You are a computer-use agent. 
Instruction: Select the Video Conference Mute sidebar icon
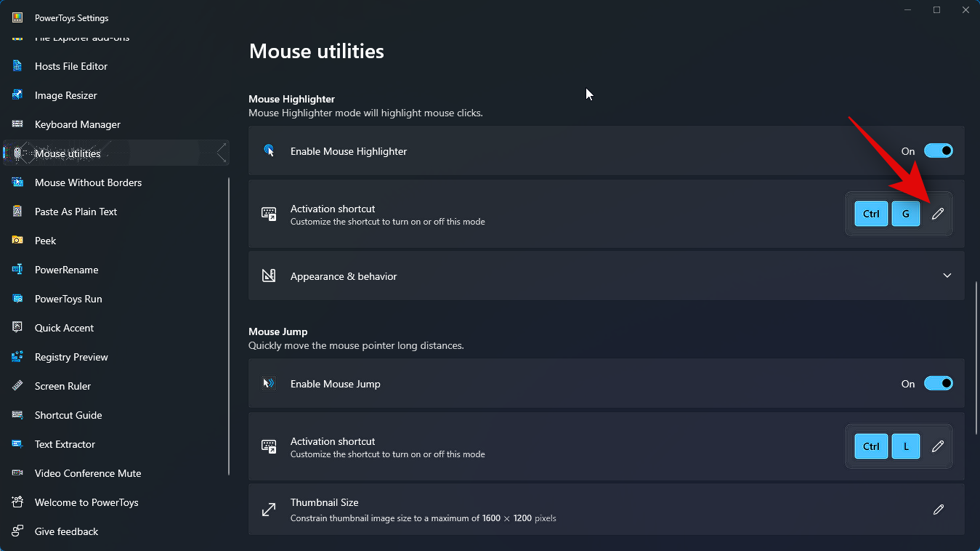[x=17, y=472]
